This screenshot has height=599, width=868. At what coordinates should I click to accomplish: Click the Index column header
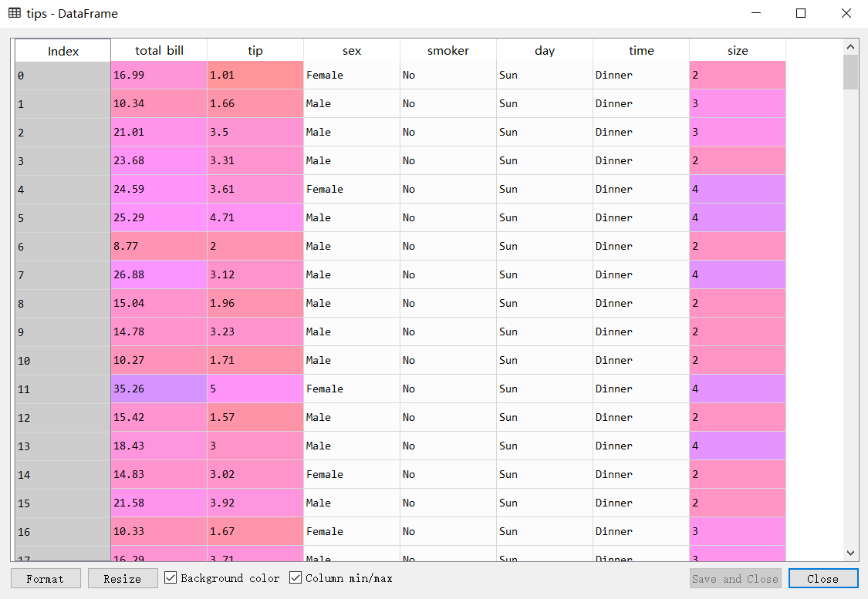(x=63, y=50)
